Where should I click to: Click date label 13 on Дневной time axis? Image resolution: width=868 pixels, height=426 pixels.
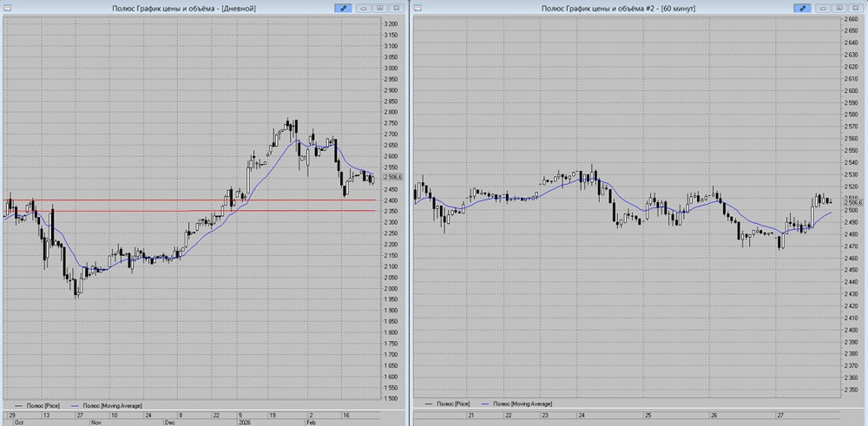pos(47,415)
